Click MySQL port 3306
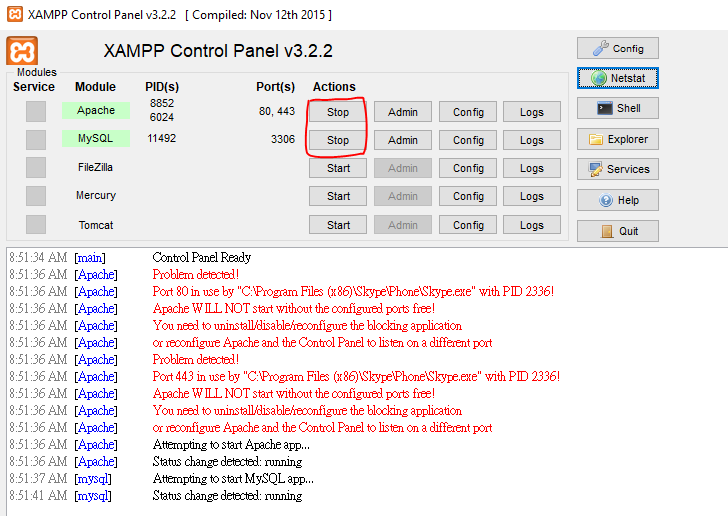Image resolution: width=728 pixels, height=516 pixels. tap(283, 139)
